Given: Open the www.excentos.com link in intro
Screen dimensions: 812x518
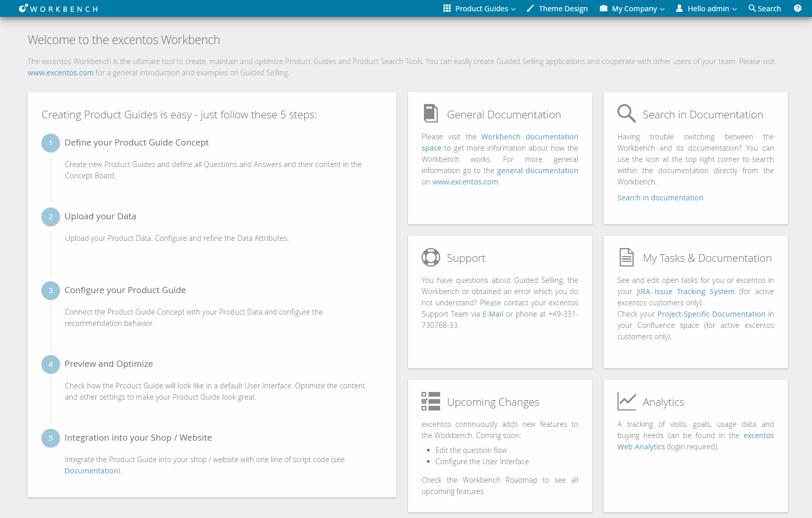Looking at the screenshot, I should (x=60, y=73).
